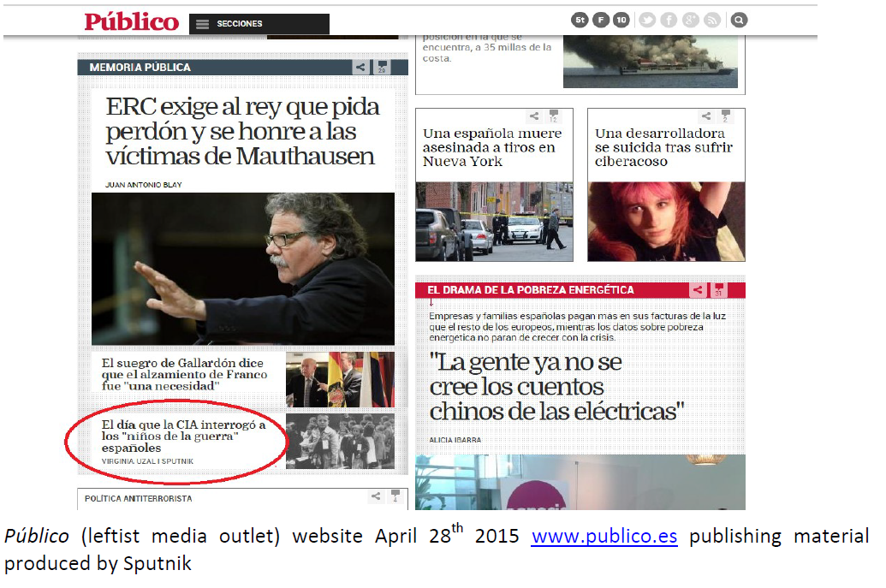Viewport: 886px width, 588px height.
Task: Click author name Alicia Ibarra
Action: click(x=455, y=440)
